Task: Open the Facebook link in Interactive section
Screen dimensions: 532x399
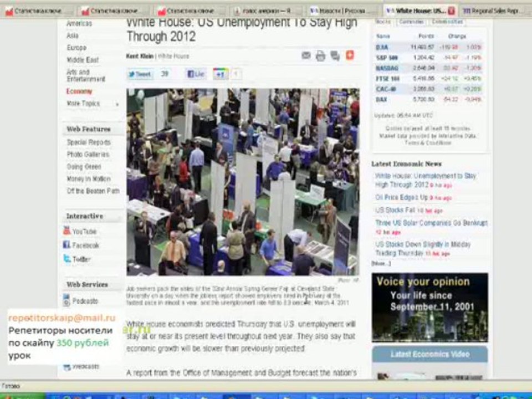Action: (81, 245)
